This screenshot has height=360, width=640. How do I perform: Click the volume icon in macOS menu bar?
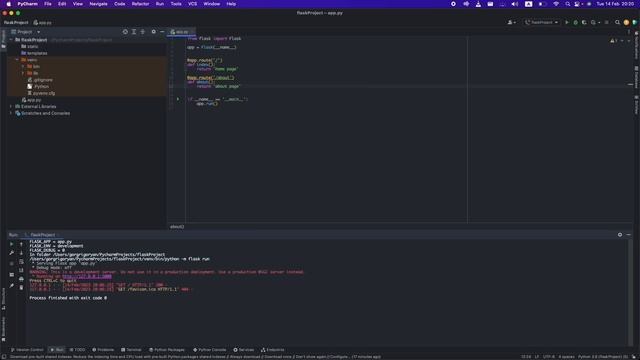515,4
